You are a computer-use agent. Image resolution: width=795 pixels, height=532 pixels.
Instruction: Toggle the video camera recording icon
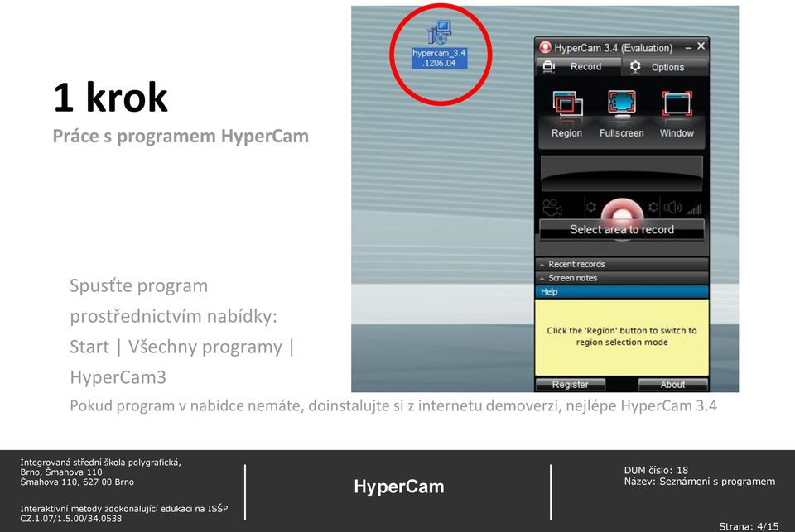click(x=552, y=208)
